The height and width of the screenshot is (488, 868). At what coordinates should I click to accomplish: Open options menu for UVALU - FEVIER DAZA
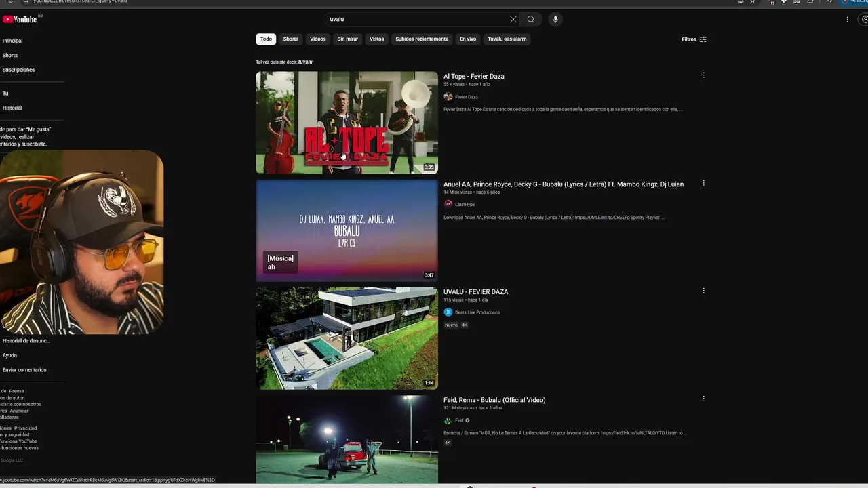(703, 291)
